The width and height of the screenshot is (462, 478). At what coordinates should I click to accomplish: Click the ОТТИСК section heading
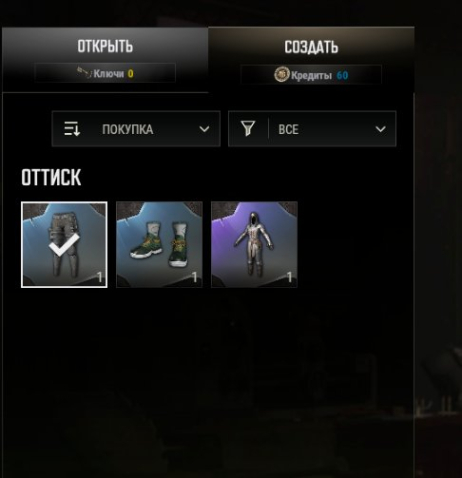(51, 177)
